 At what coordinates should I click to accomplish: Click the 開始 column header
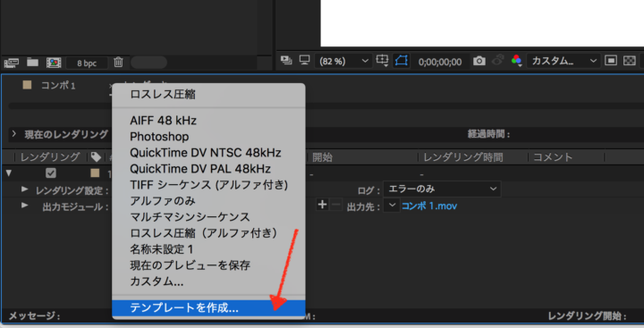click(x=322, y=157)
